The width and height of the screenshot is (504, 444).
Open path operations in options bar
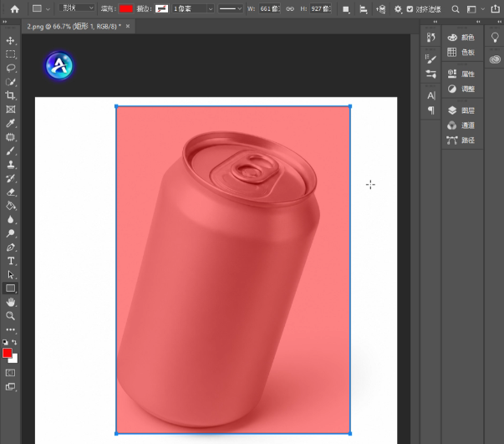click(x=346, y=9)
